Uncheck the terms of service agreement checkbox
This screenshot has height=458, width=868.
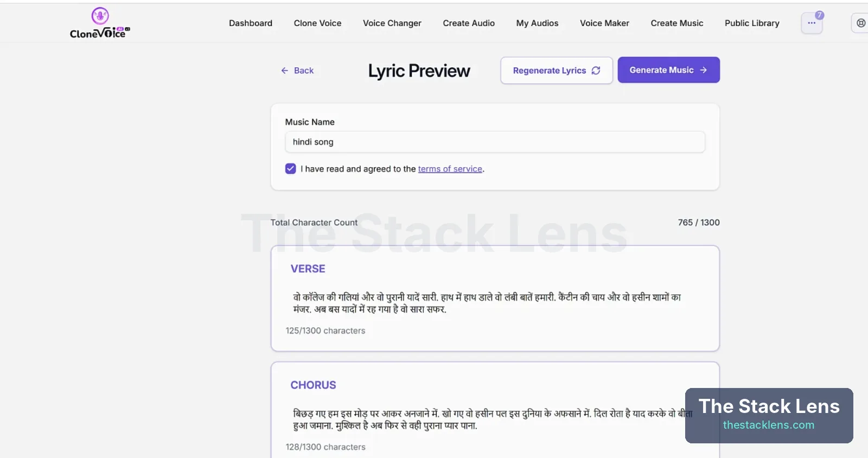pos(291,169)
